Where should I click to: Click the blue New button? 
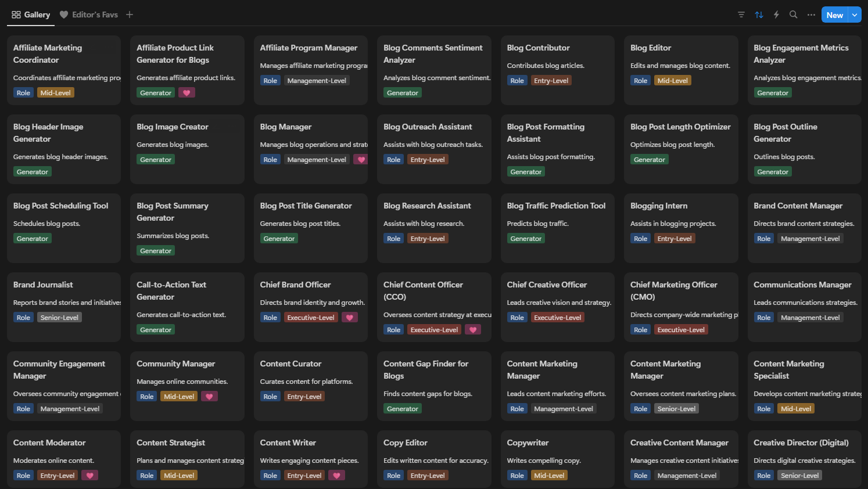[834, 15]
